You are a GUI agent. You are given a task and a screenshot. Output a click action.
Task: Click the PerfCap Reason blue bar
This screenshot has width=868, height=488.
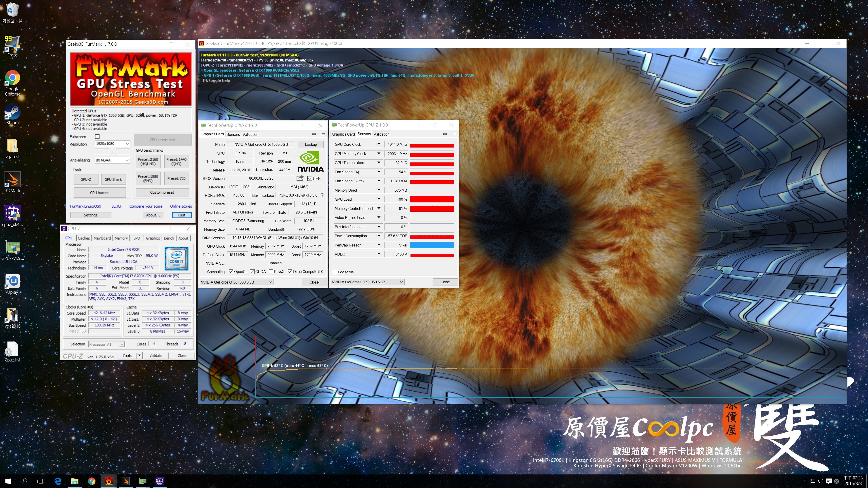pos(432,245)
